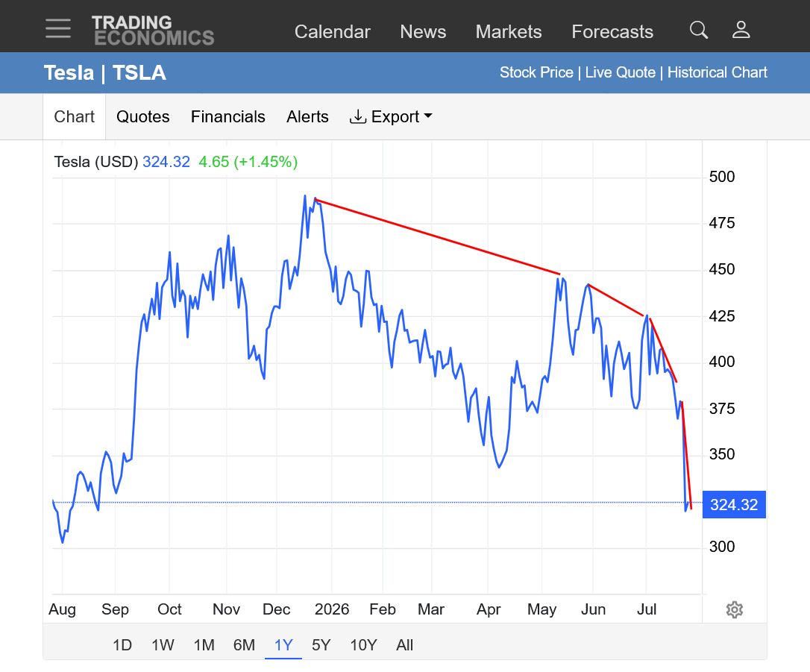Screen dimensions: 810x672
Task: Select the Chart tab
Action: (75, 117)
